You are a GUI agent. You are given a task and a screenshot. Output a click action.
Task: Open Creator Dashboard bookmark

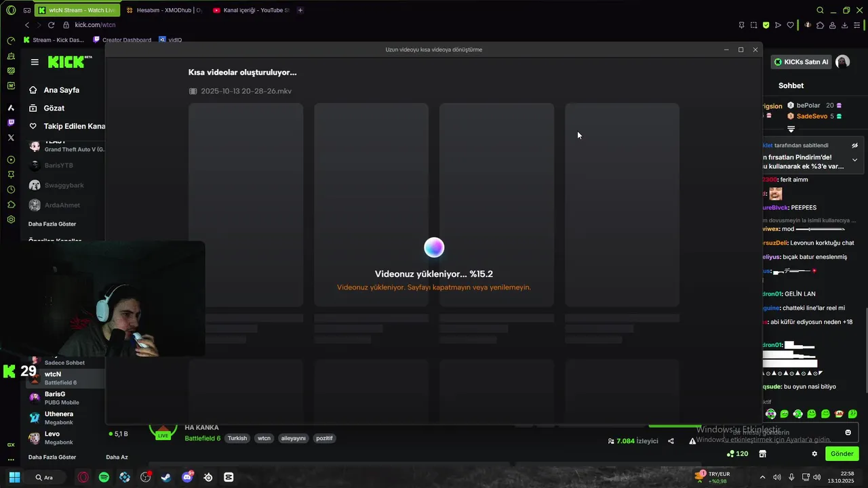point(122,40)
